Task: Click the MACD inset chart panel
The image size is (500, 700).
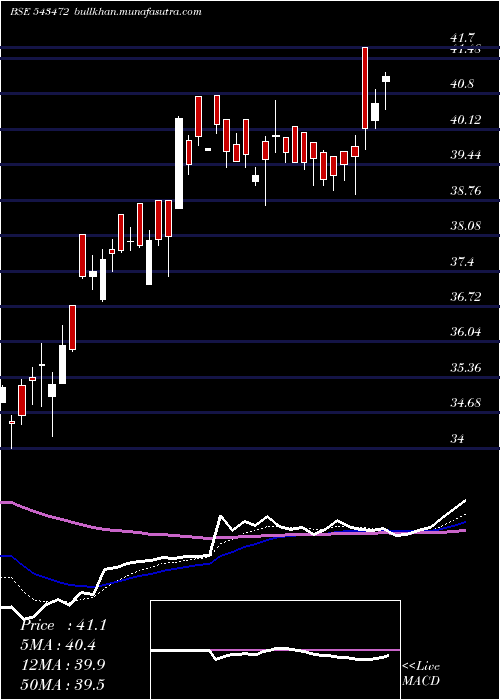Action: (275, 650)
